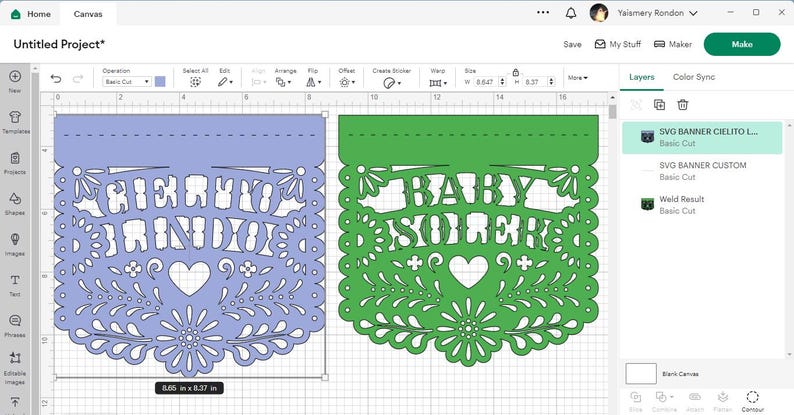Switch to the Layers tab
The image size is (794, 415).
tap(642, 77)
